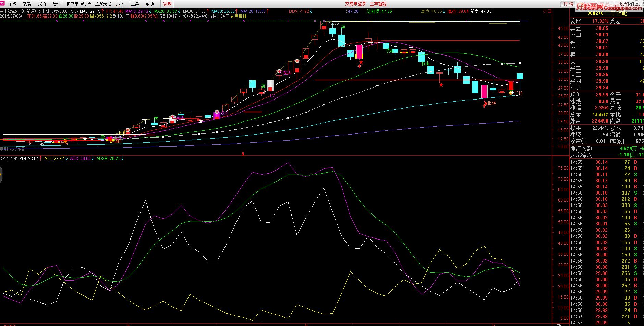Click the 小城买卖(30,0.15,8) indicator name
This screenshot has width=644, height=326.
pyautogui.click(x=60, y=11)
